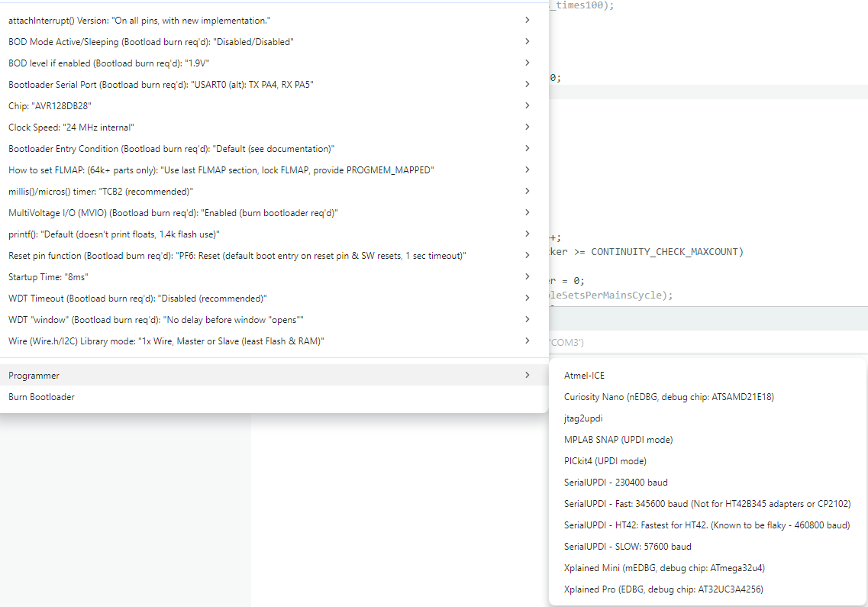Select the Atmel-ICE programmer
This screenshot has height=607, width=868.
click(584, 376)
